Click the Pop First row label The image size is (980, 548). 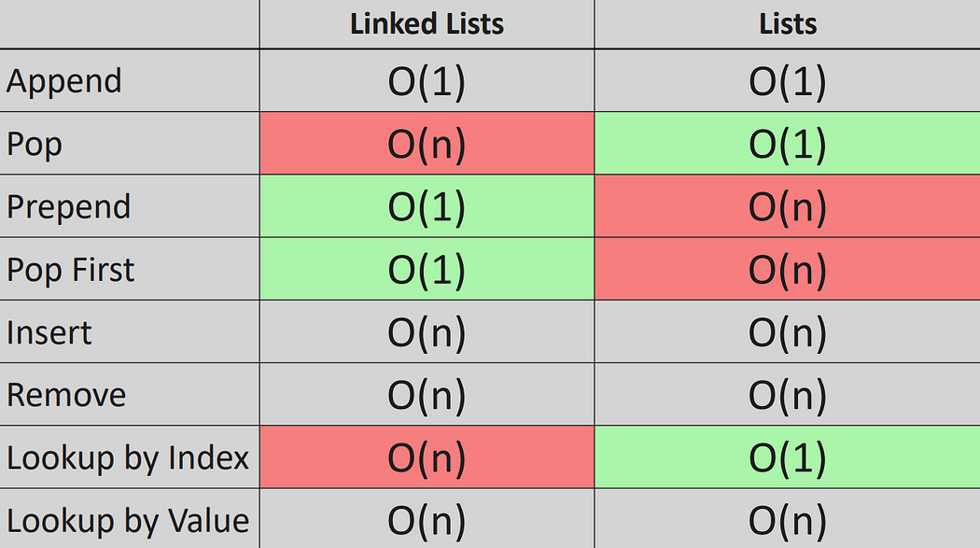[71, 270]
